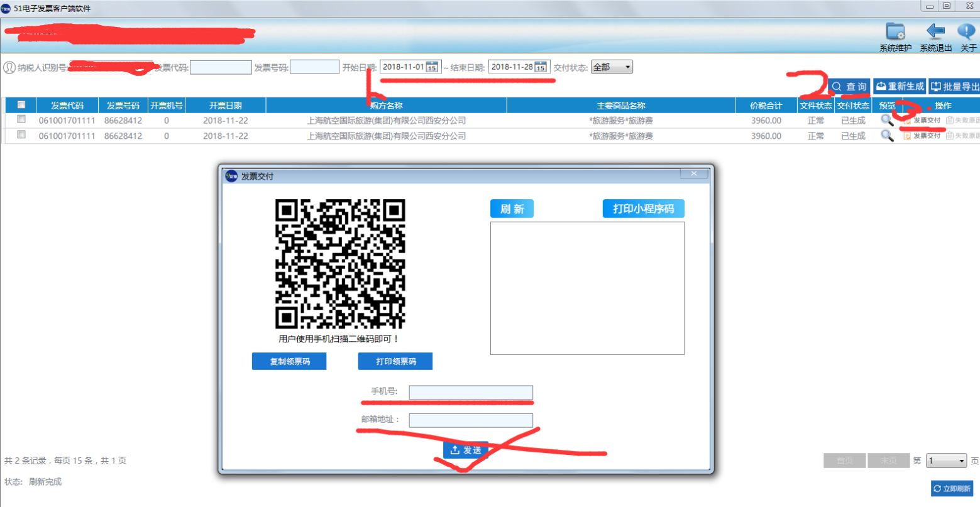The height and width of the screenshot is (507, 980).
Task: Click the 状态: 刷新完成 status text
Action: 33,482
